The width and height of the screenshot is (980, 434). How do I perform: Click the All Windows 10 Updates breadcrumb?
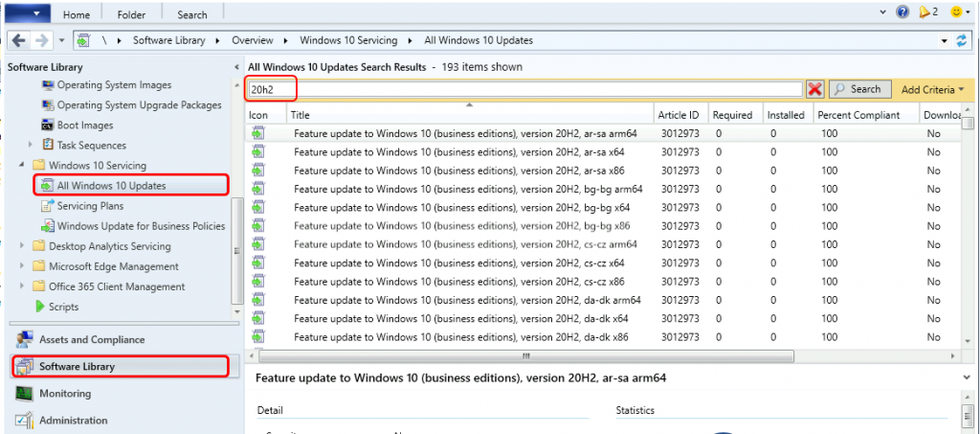tap(479, 40)
